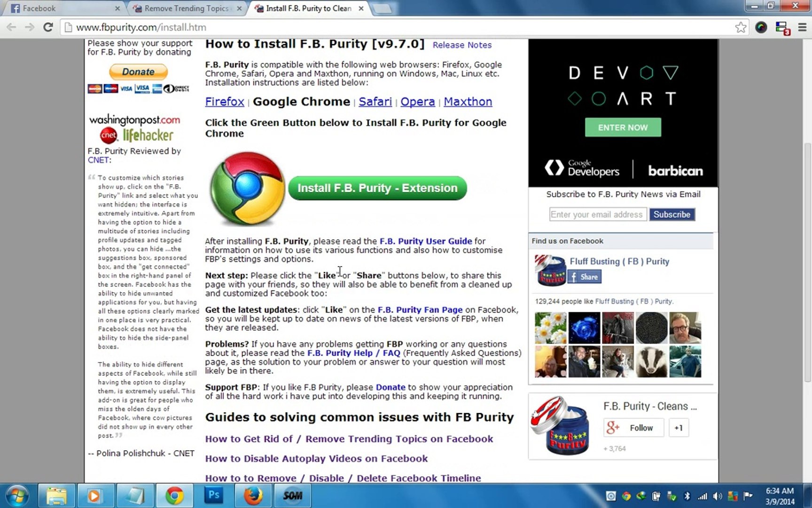Screen dimensions: 812x508
Task: Click the blue Subscribe button
Action: (672, 214)
